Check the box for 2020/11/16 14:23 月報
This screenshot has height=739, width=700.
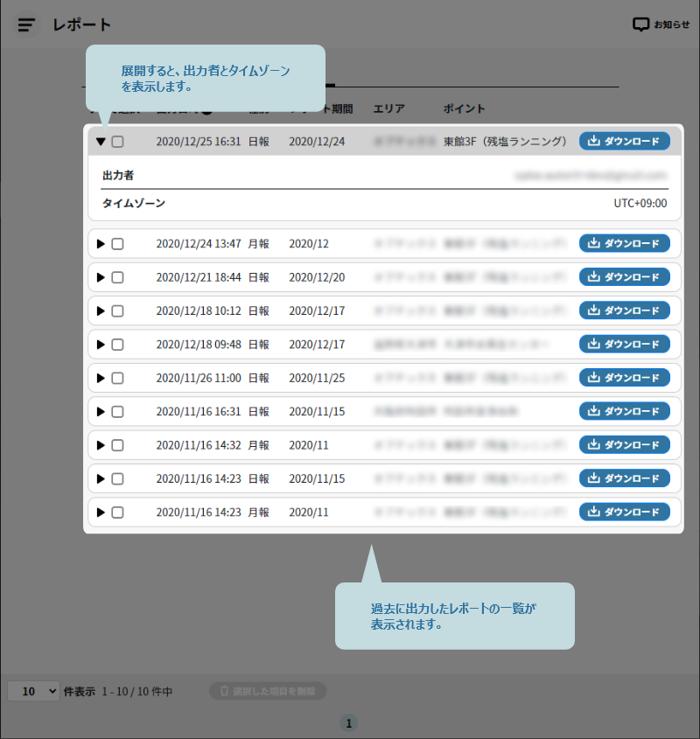pos(117,512)
